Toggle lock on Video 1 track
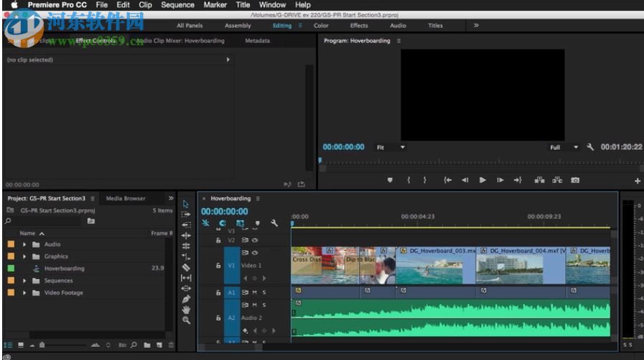Viewport: 644px width, 360px height. (x=218, y=265)
